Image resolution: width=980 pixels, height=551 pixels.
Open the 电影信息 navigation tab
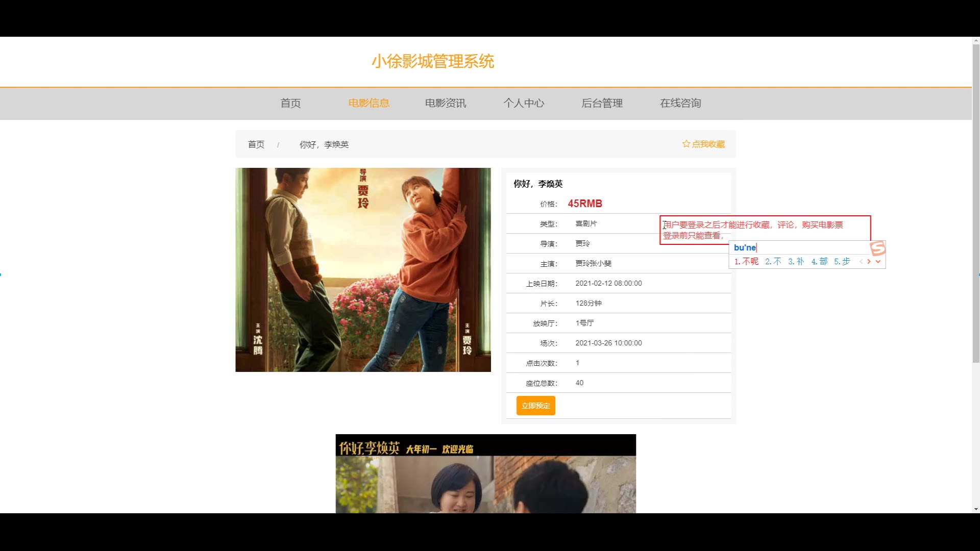click(x=369, y=103)
